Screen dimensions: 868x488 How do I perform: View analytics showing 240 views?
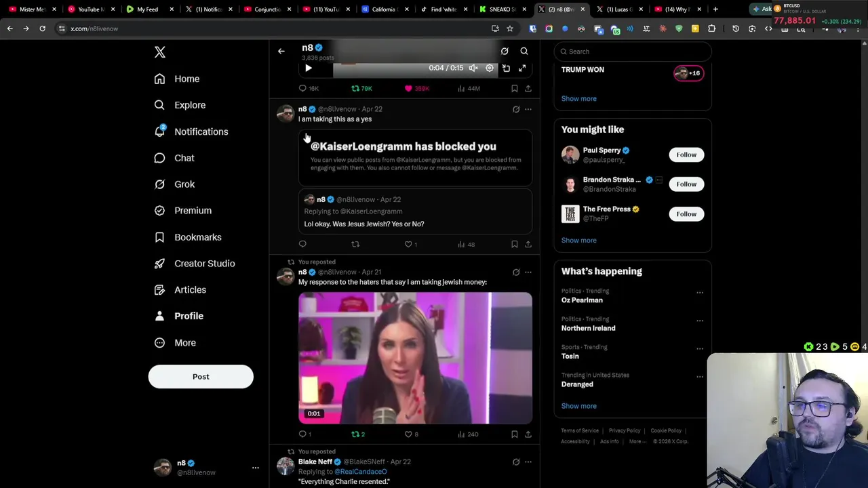[467, 434]
